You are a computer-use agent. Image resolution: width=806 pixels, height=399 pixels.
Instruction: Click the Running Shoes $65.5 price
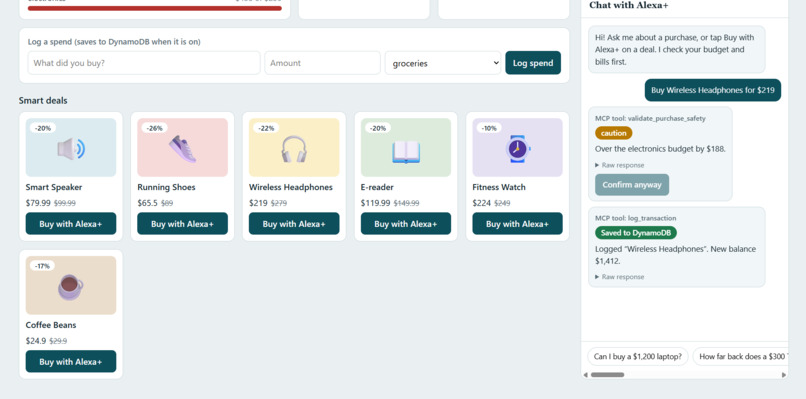coord(148,203)
